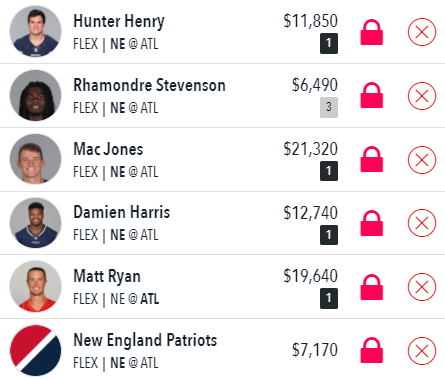The height and width of the screenshot is (379, 445).
Task: Remove New England Patriots from lineup
Action: point(422,351)
